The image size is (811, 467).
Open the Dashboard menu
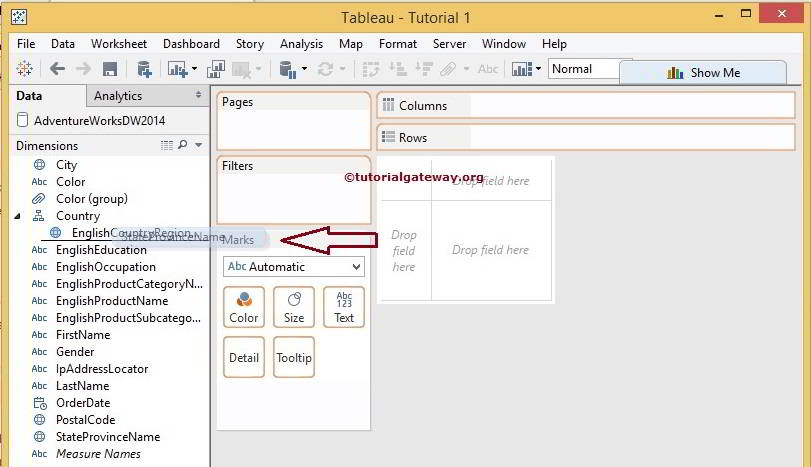pyautogui.click(x=191, y=44)
